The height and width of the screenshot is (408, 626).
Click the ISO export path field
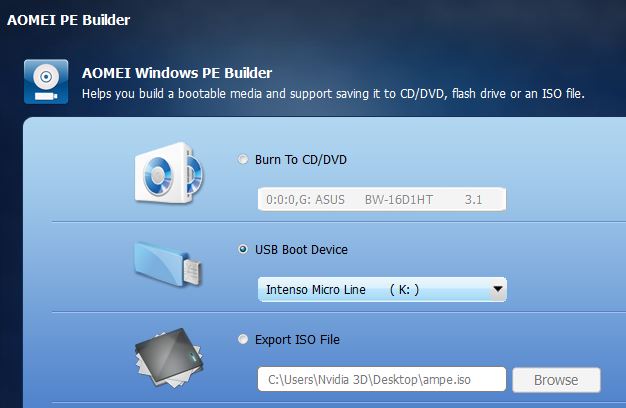point(382,379)
